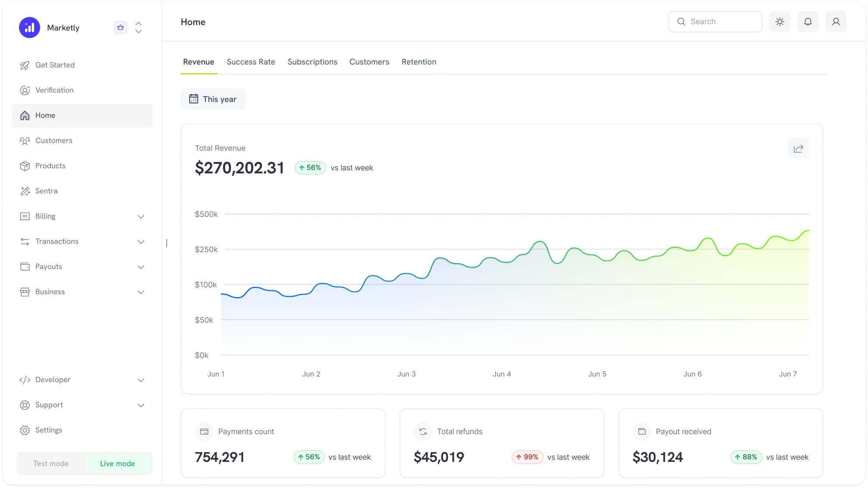Open the Marketly workspace logo icon
The width and height of the screenshot is (868, 488).
click(29, 27)
